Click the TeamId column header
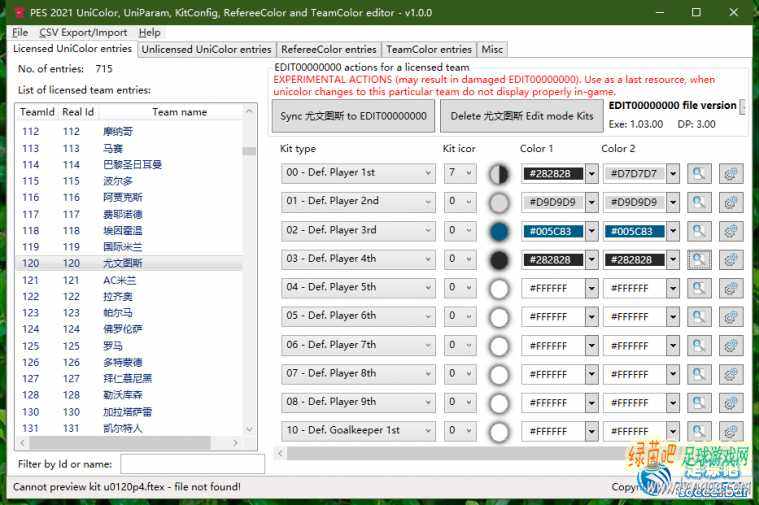Screen dimensions: 759x505 [37, 112]
